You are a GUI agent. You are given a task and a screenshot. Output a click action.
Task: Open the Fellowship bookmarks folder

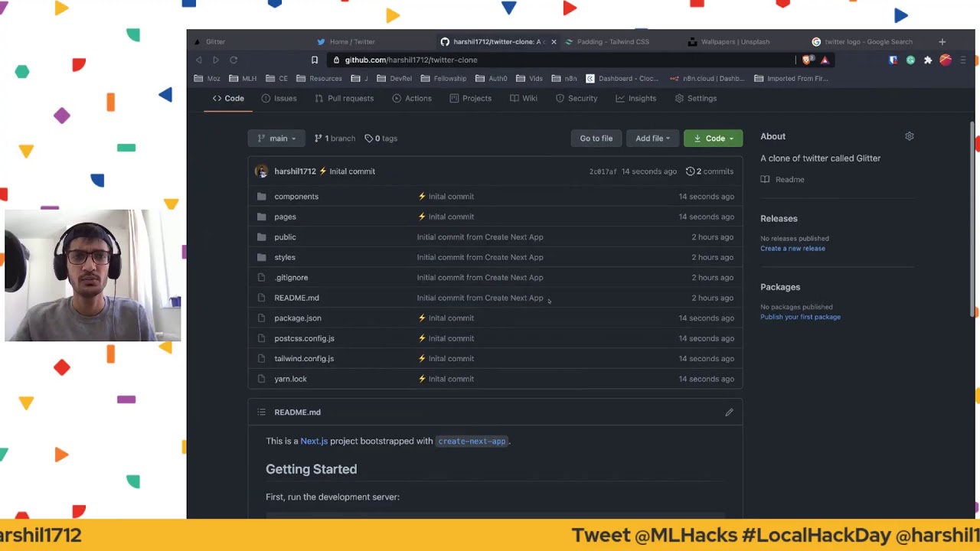(443, 78)
